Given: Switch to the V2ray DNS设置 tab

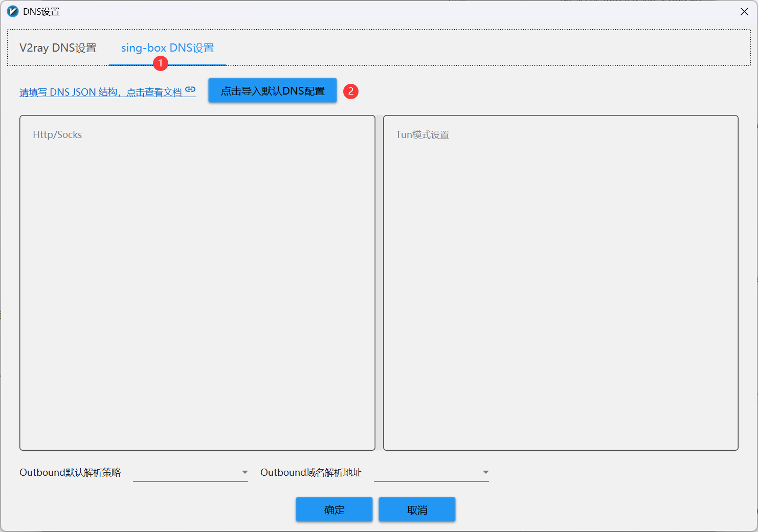Looking at the screenshot, I should click(x=58, y=48).
